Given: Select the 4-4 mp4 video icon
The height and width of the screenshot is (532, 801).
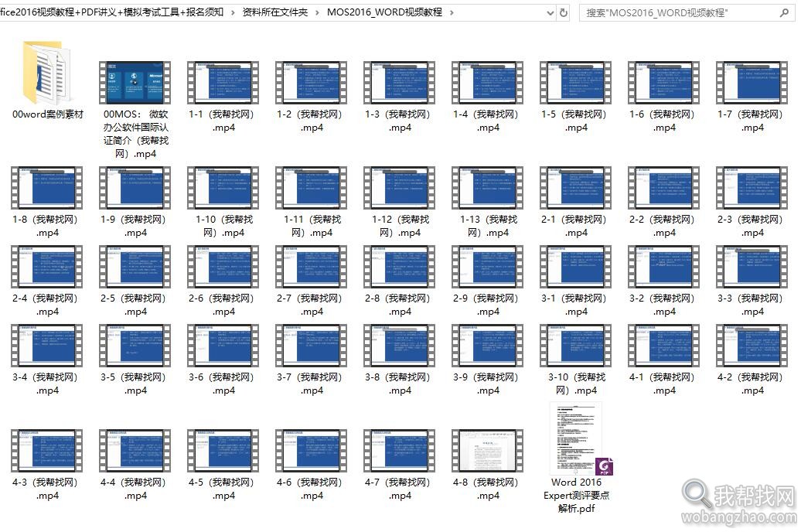Looking at the screenshot, I should (x=135, y=451).
